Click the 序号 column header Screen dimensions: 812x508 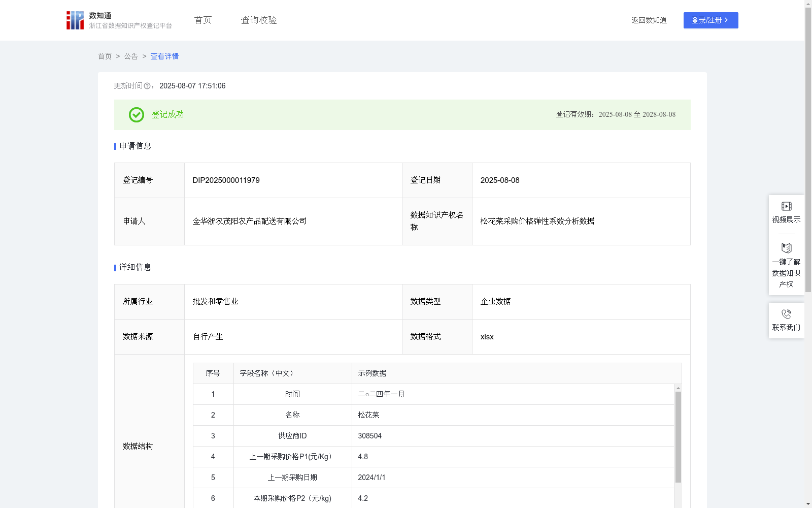[213, 373]
